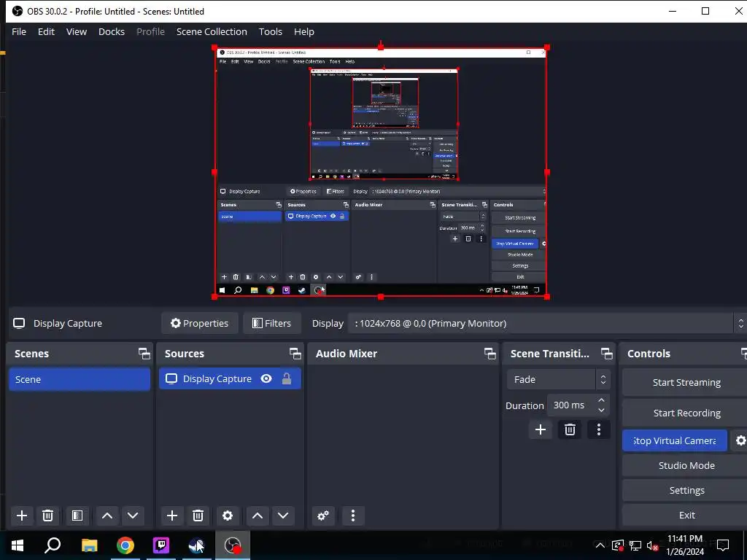Open advanced audio properties gears icon
The image size is (747, 560).
(x=323, y=516)
